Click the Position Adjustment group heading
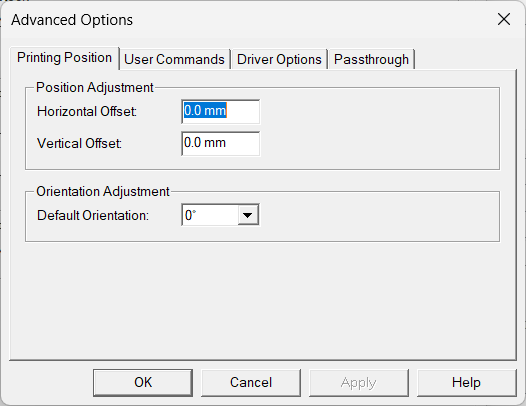The width and height of the screenshot is (526, 406). click(x=95, y=88)
